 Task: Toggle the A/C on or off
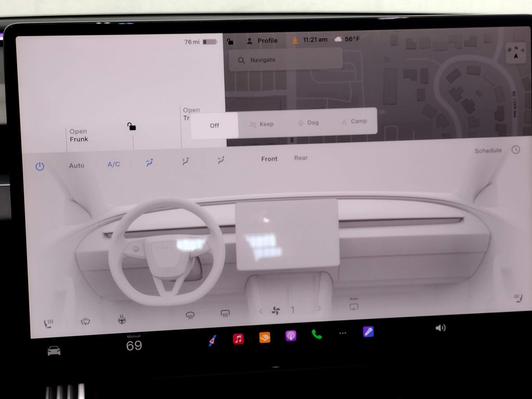[113, 165]
